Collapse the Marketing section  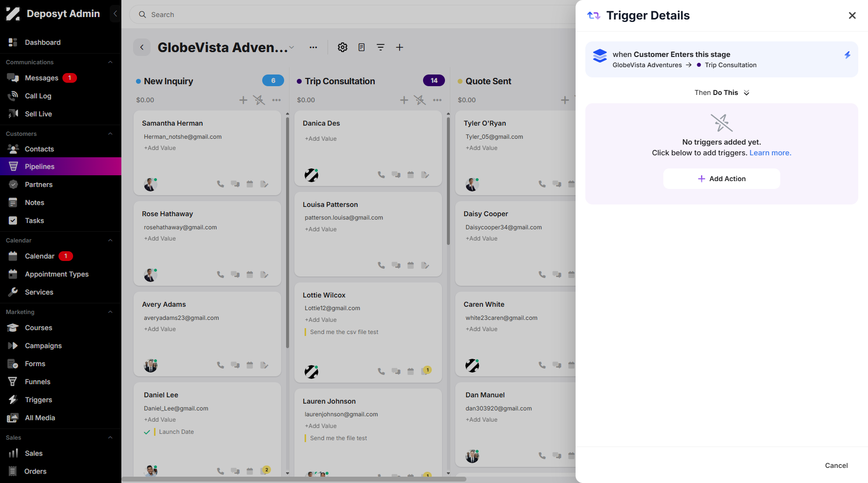(x=110, y=312)
